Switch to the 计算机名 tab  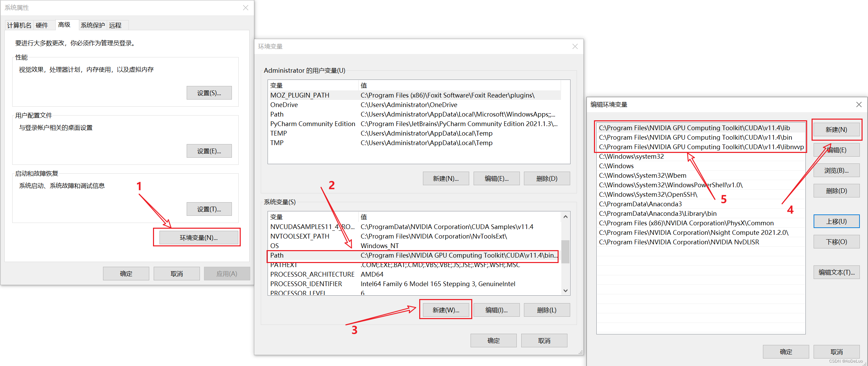[19, 25]
